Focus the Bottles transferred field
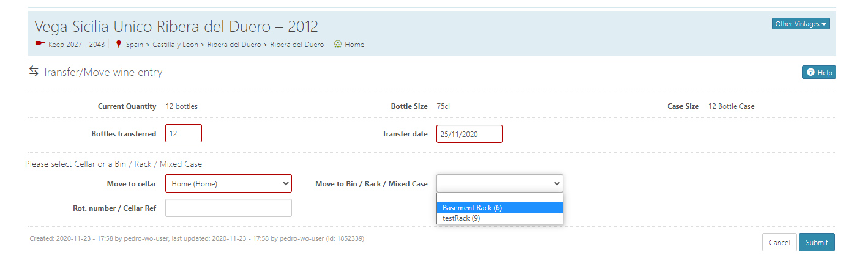The height and width of the screenshot is (258, 868). click(183, 133)
